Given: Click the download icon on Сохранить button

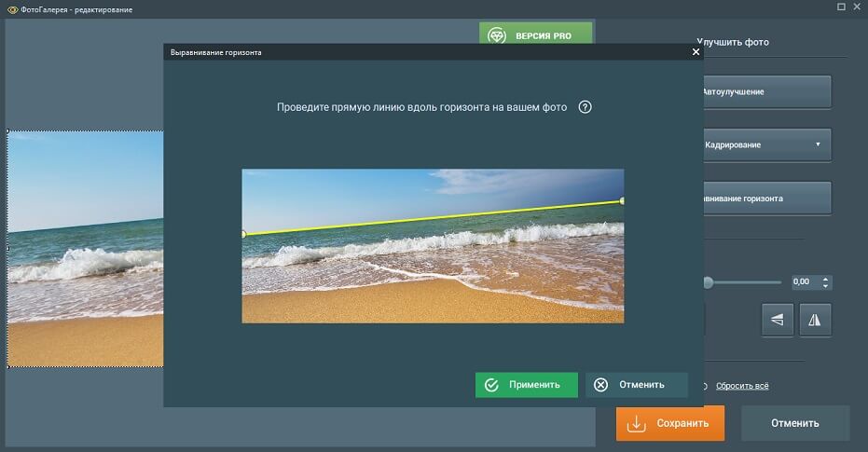Looking at the screenshot, I should point(636,423).
